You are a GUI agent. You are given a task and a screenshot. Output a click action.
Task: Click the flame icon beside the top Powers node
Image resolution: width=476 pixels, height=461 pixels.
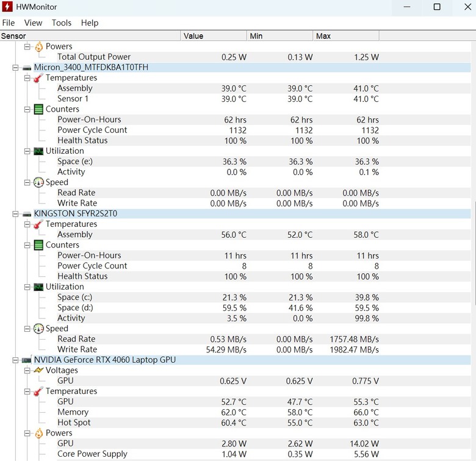[39, 46]
